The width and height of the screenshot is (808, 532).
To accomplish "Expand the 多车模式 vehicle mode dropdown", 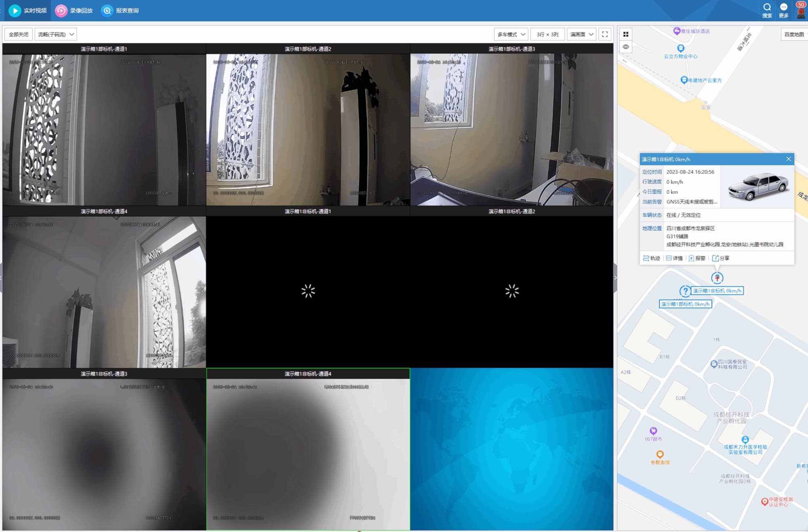I will [511, 34].
